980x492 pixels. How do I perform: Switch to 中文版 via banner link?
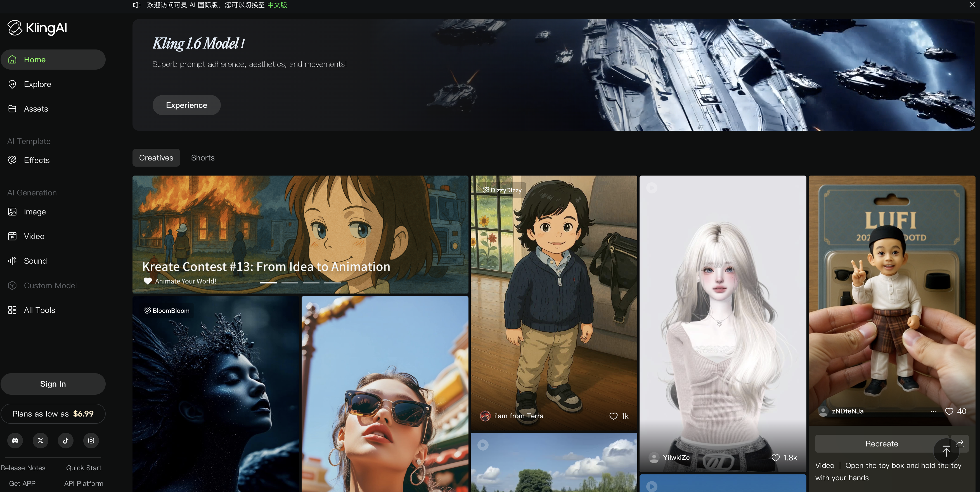277,5
